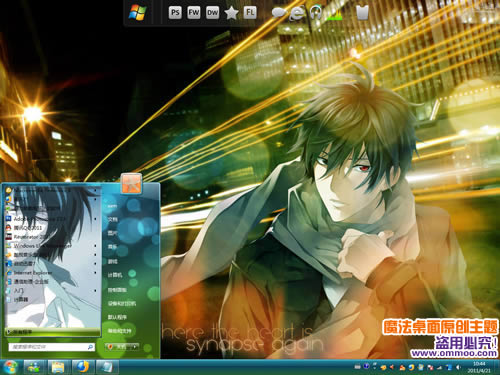This screenshot has height=375, width=500.
Task: Expand the Internet Explorer jump list arrow
Action: 95,273
